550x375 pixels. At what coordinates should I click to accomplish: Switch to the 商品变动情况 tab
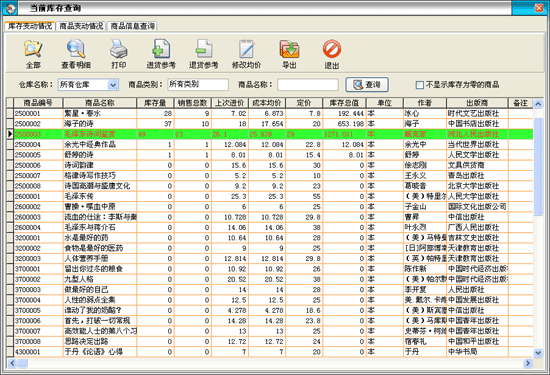[x=81, y=26]
